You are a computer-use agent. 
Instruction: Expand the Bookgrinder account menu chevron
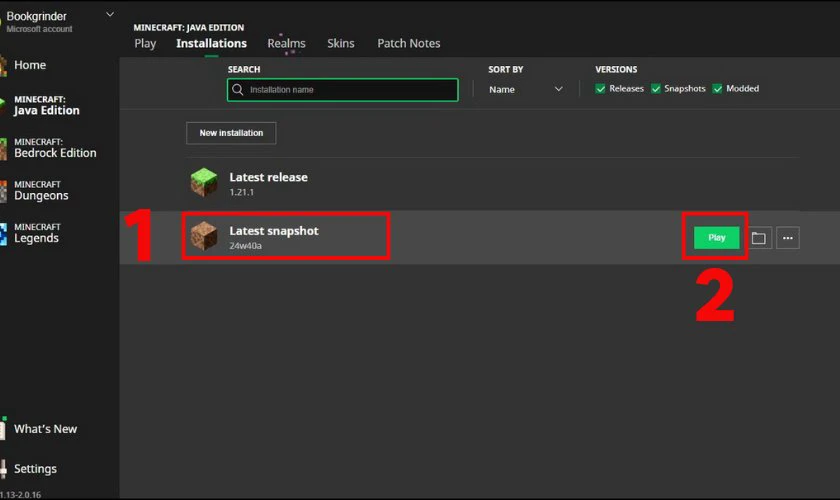click(110, 14)
